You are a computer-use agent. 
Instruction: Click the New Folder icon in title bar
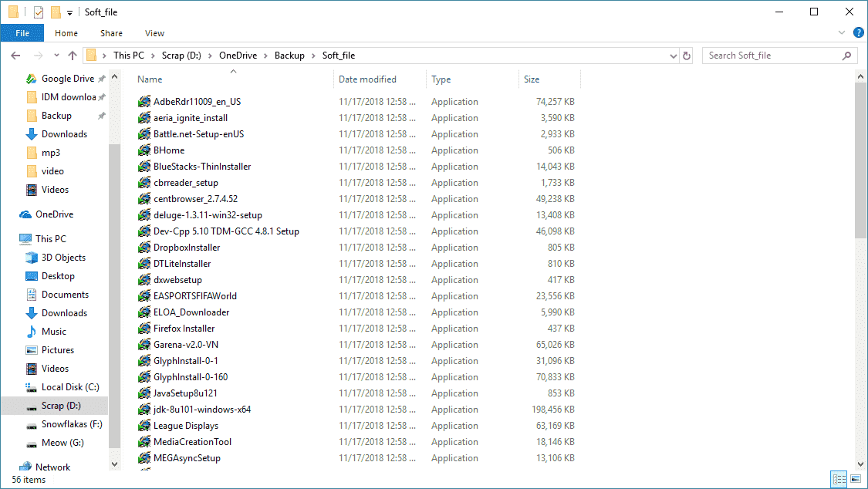click(x=56, y=12)
